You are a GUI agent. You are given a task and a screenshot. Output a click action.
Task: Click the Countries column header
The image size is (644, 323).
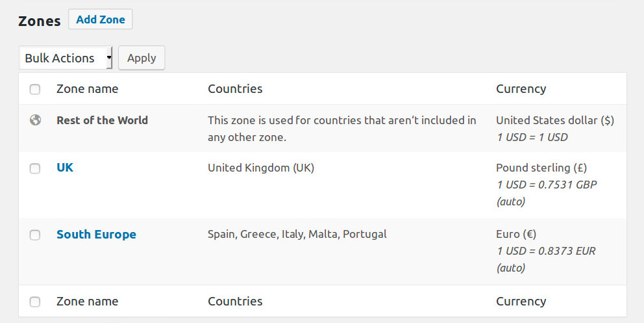(x=235, y=89)
